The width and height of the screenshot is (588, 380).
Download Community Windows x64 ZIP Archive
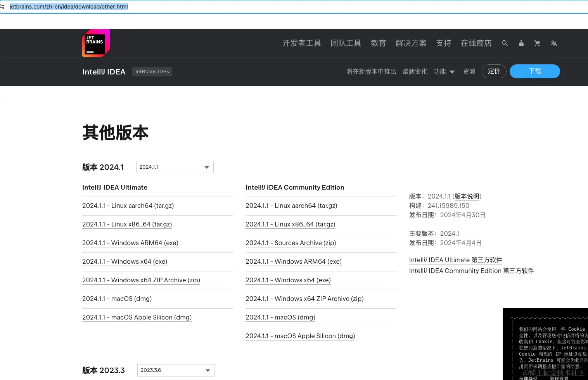[x=304, y=299]
